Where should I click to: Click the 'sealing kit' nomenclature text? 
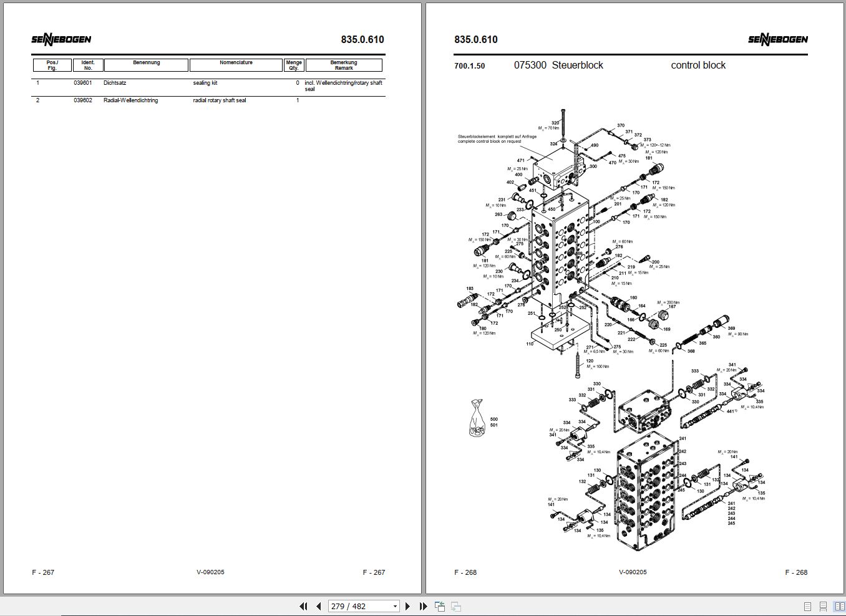tap(205, 83)
